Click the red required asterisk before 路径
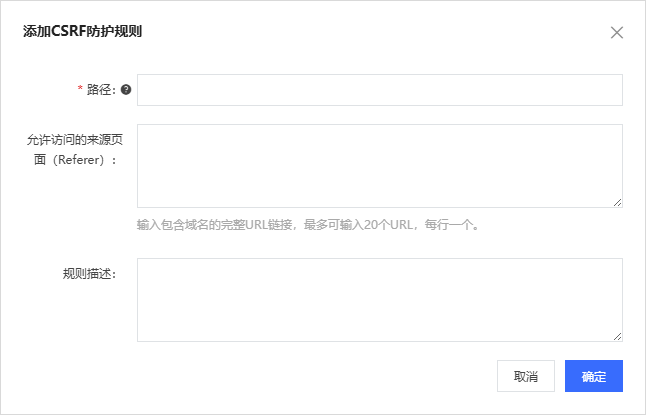This screenshot has height=415, width=646. click(x=80, y=90)
